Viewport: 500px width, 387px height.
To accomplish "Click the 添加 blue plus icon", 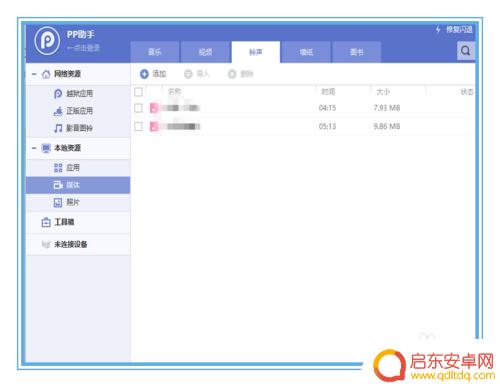I will (144, 74).
